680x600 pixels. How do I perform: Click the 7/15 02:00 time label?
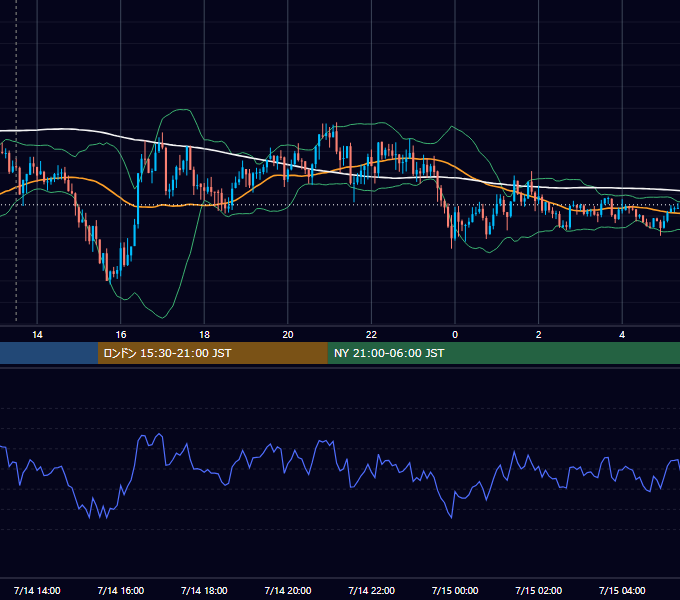click(x=539, y=590)
